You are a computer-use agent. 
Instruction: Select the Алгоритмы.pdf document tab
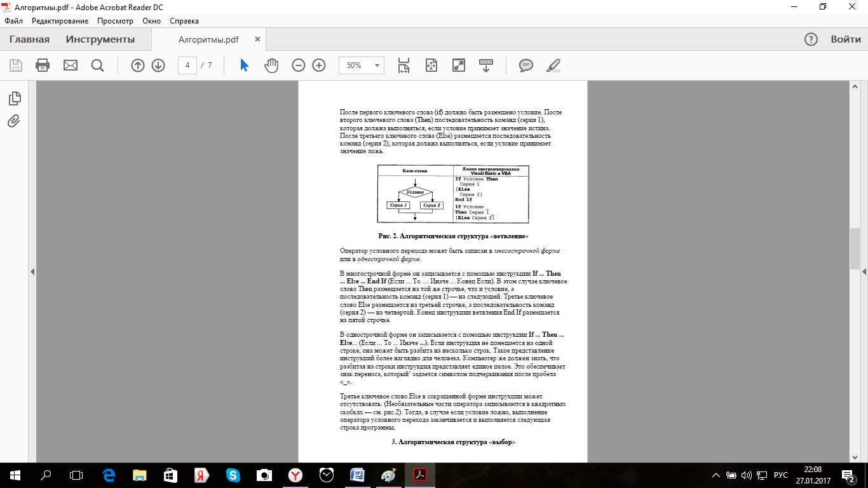tap(208, 39)
